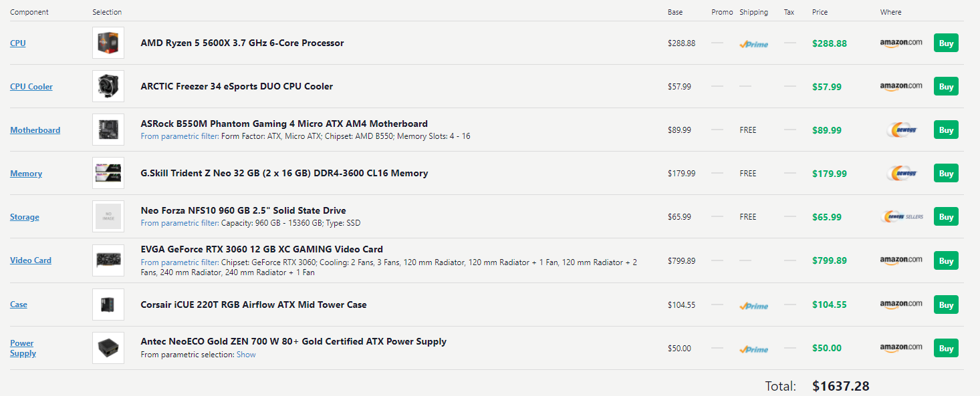Screen dimensions: 980x396
Task: Click the Corsair 220T case thumbnail
Action: tap(108, 305)
